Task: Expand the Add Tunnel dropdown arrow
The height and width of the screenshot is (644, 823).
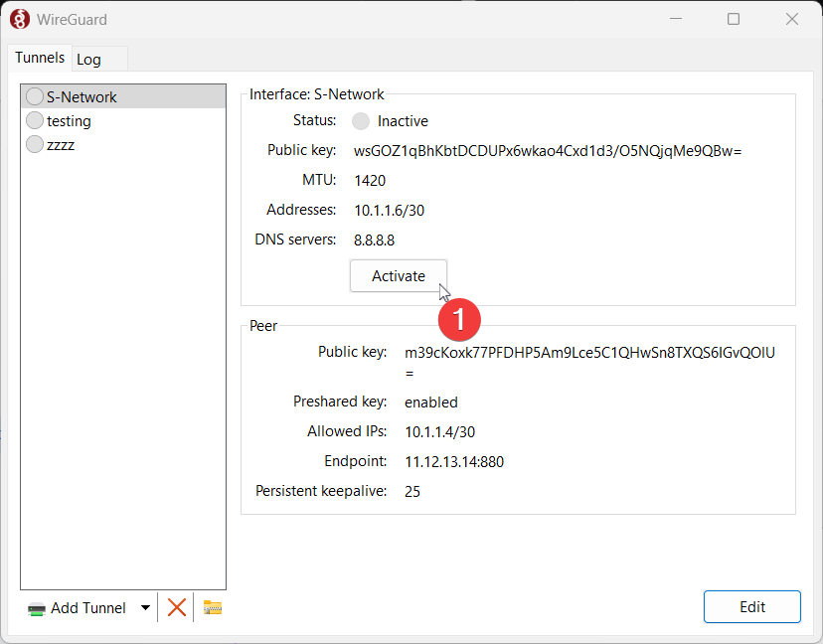Action: pos(145,608)
